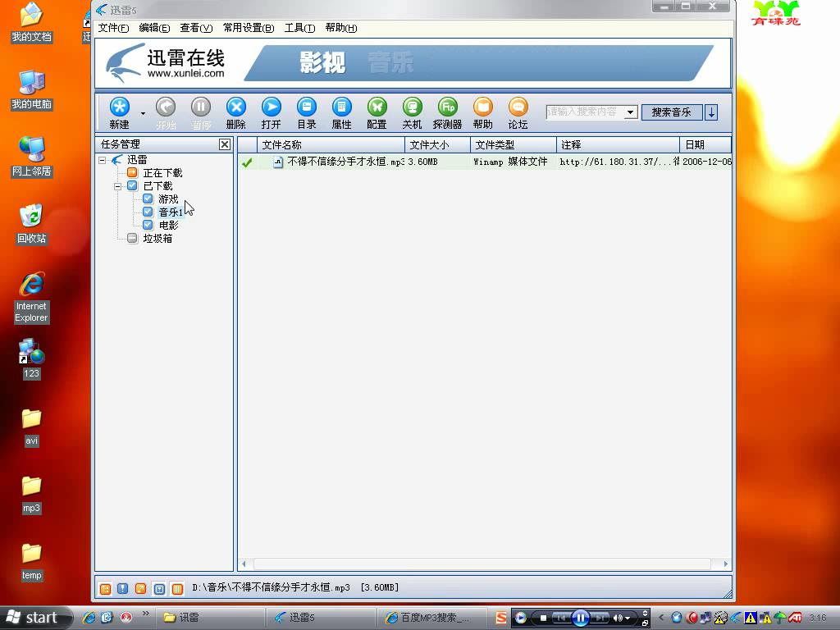840x630 pixels.
Task: Collapse the 已下载 tree node
Action: (x=117, y=186)
